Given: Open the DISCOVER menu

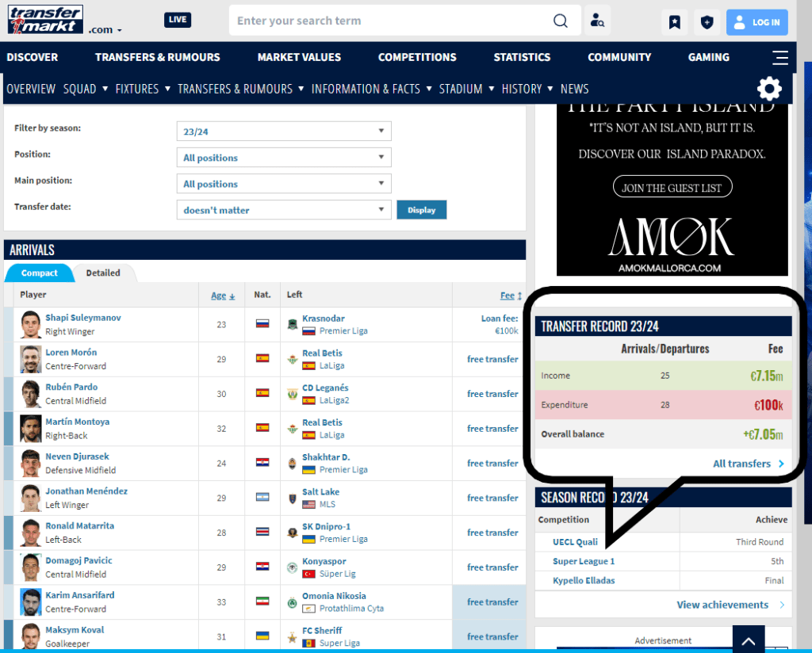Looking at the screenshot, I should (x=32, y=57).
